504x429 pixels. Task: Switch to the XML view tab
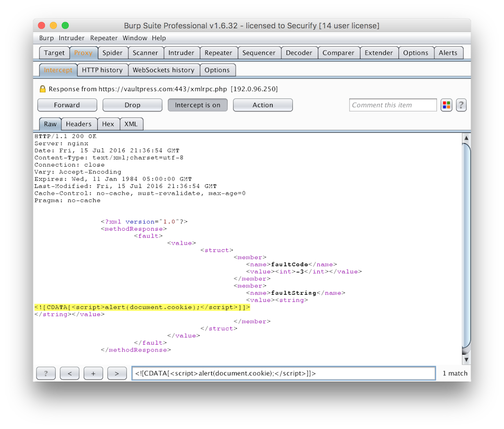click(131, 124)
